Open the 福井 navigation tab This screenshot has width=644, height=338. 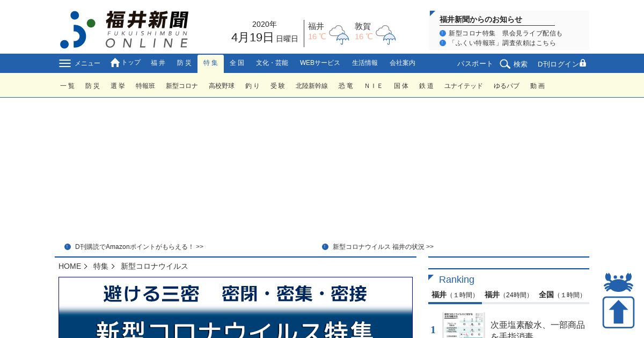[158, 63]
